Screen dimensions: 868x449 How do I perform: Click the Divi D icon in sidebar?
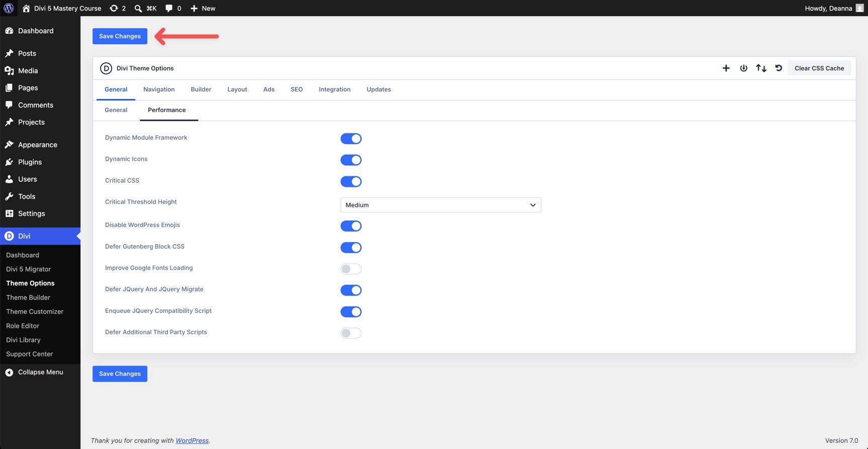[9, 236]
